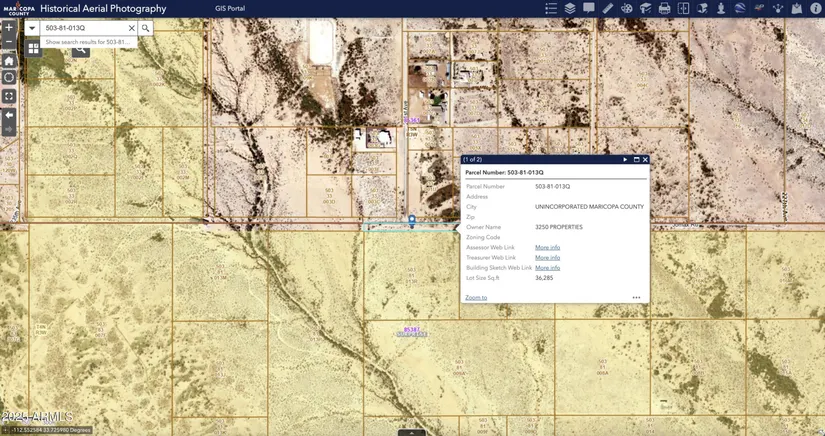Open the layer list panel
Screen dimensions: 825x436
569,9
